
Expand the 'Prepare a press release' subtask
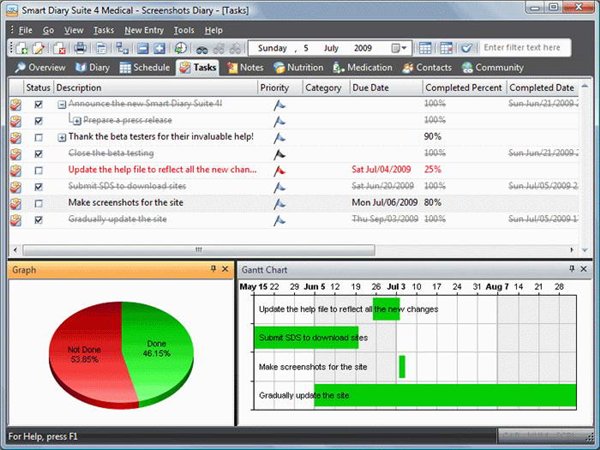click(x=77, y=121)
